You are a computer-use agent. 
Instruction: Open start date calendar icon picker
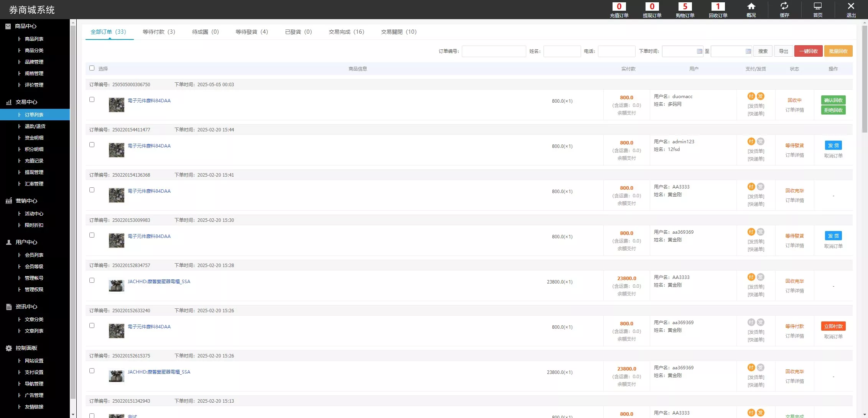point(699,51)
